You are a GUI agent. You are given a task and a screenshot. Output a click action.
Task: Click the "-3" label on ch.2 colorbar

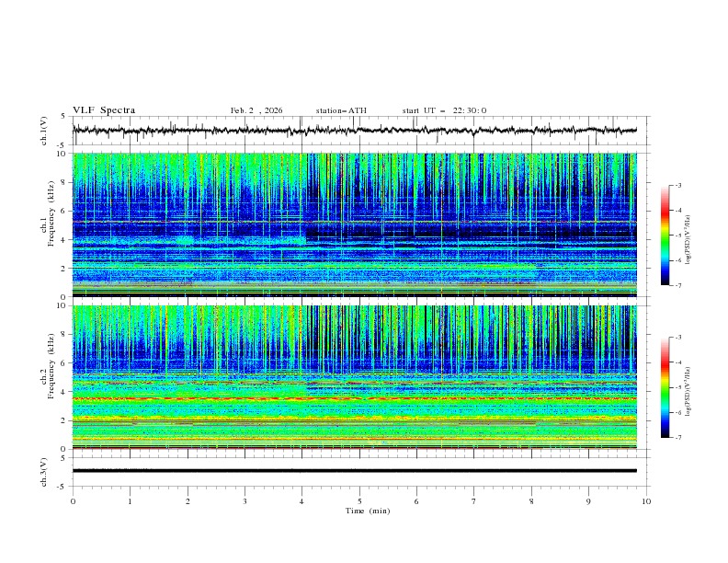(x=678, y=338)
